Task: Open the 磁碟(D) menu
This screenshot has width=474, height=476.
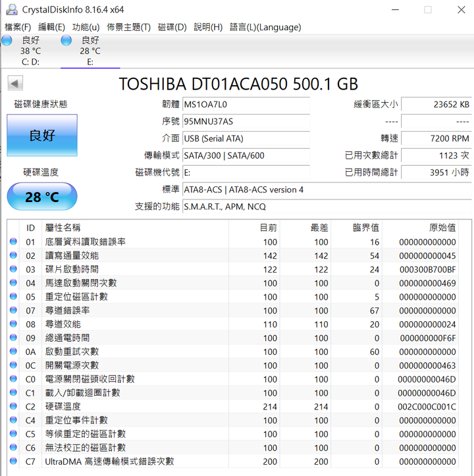Action: tap(172, 27)
